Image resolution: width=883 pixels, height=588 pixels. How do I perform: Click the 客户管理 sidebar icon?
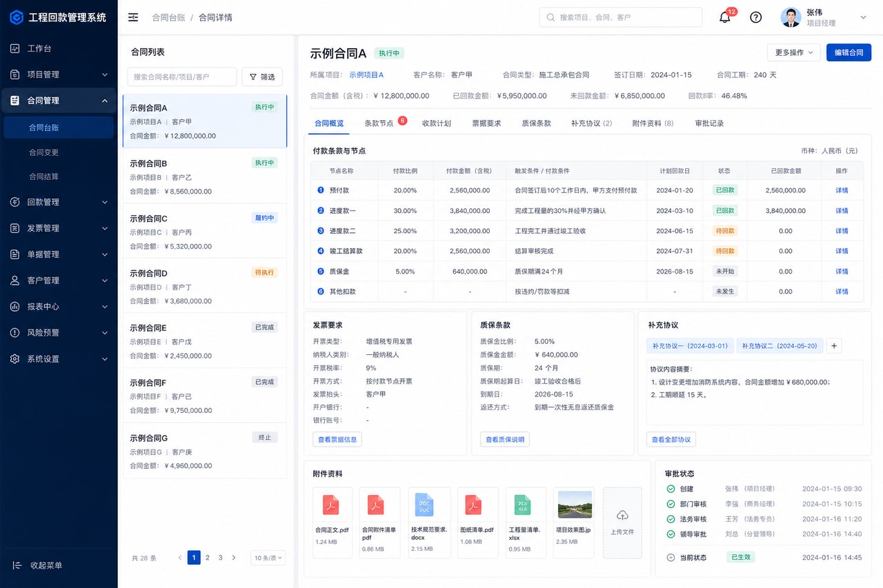(x=14, y=281)
